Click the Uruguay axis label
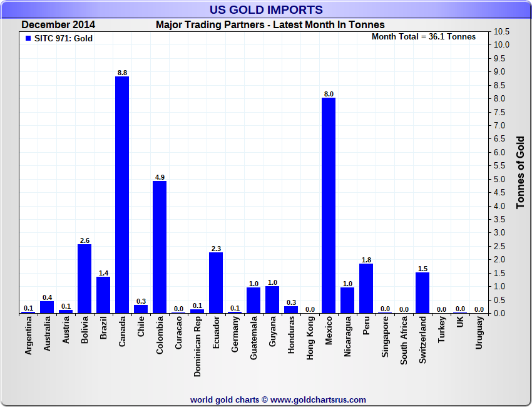This screenshot has width=532, height=407. coord(479,332)
